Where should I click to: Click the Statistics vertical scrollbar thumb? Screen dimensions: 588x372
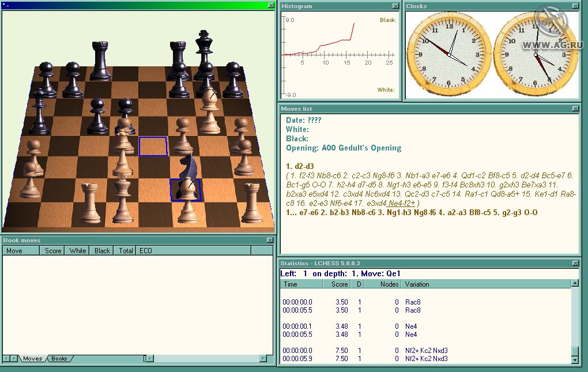coord(575,351)
